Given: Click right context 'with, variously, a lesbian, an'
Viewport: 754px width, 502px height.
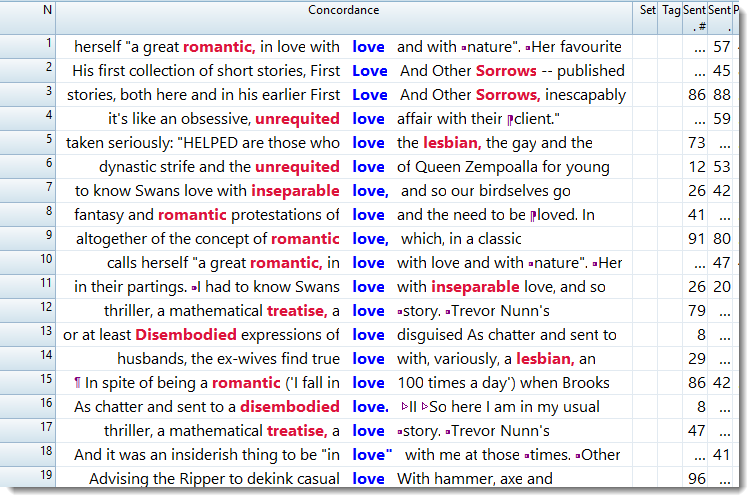Looking at the screenshot, I should (496, 359).
